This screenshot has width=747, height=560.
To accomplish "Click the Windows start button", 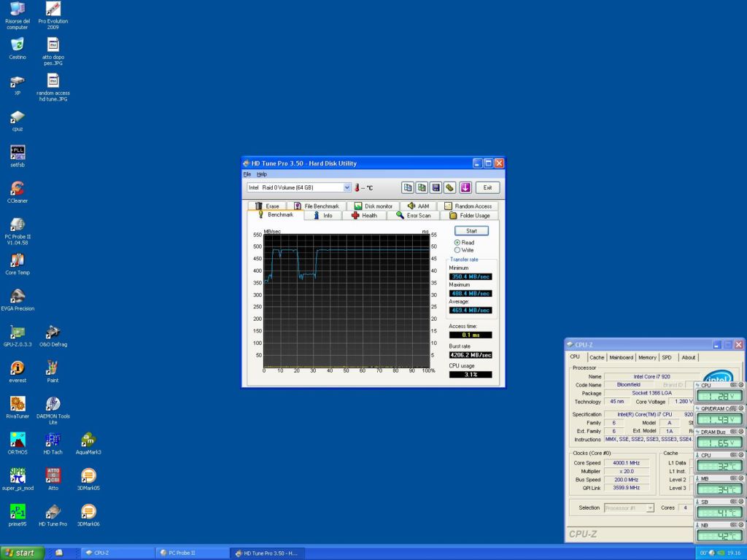I will [23, 553].
